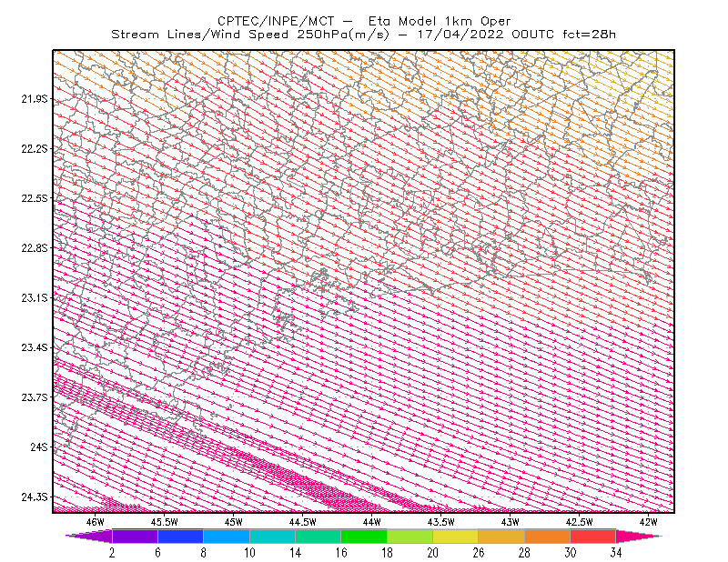
Task: Click the 22.5S latitude axis label
Action: pyautogui.click(x=35, y=198)
